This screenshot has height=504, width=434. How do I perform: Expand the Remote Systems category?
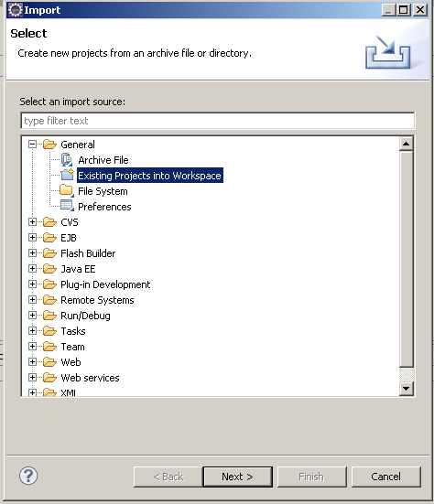(32, 300)
